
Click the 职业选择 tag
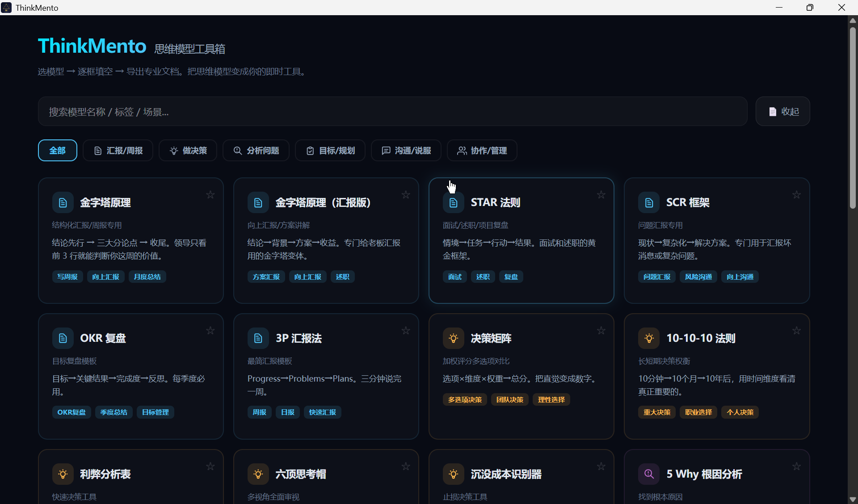698,412
